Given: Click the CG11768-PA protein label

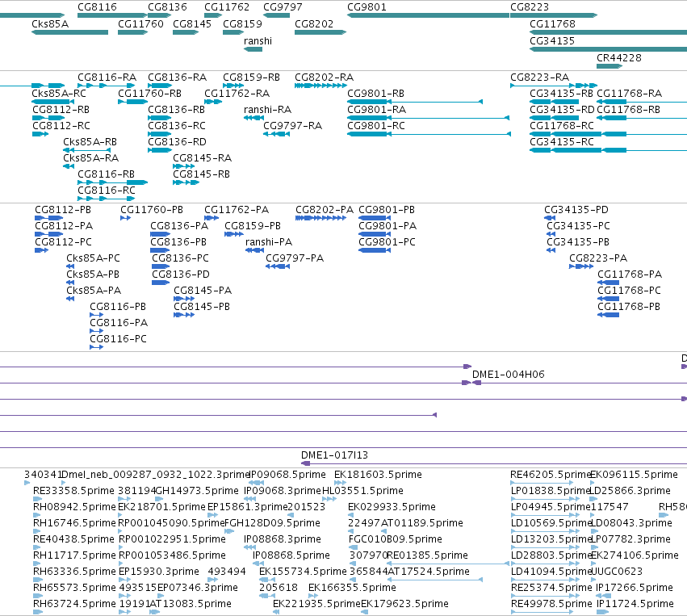Looking at the screenshot, I should click(630, 274).
